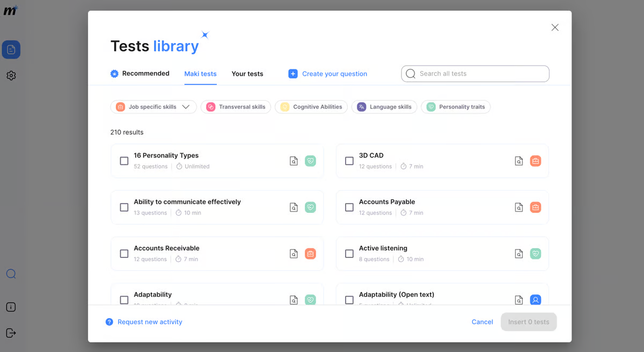Select the 210 results text
This screenshot has height=352, width=644.
127,132
